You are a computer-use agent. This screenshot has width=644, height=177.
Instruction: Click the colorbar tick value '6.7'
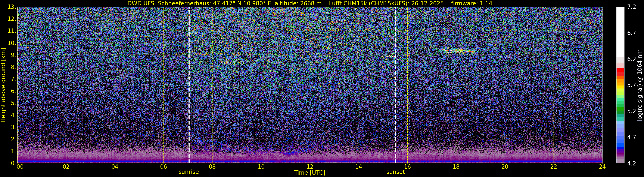[632, 33]
